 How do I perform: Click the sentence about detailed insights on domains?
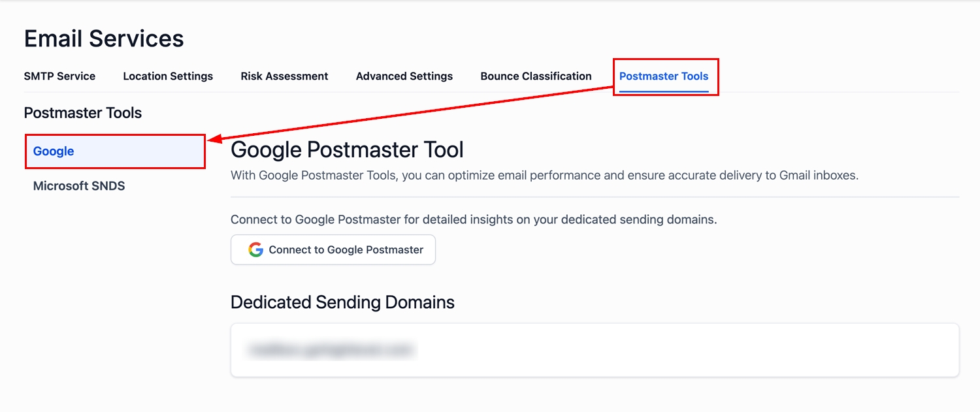[x=474, y=219]
